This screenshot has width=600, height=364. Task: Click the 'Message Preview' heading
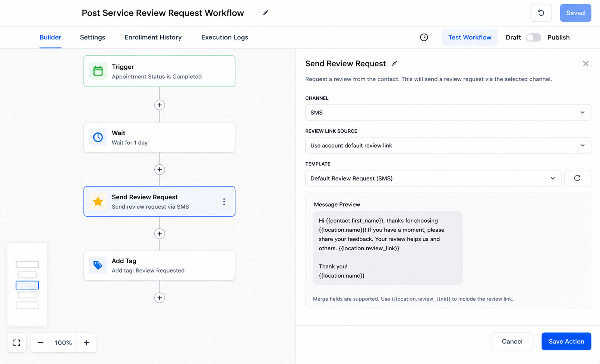pyautogui.click(x=337, y=205)
